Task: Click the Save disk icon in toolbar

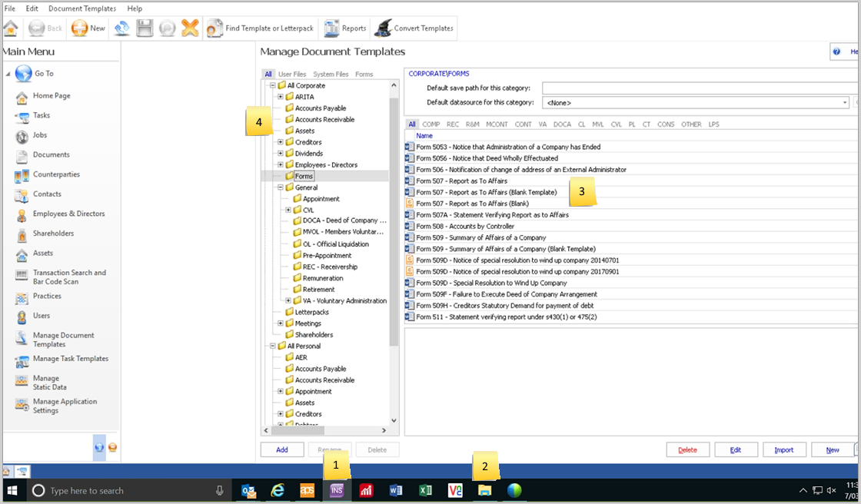Action: coord(145,28)
